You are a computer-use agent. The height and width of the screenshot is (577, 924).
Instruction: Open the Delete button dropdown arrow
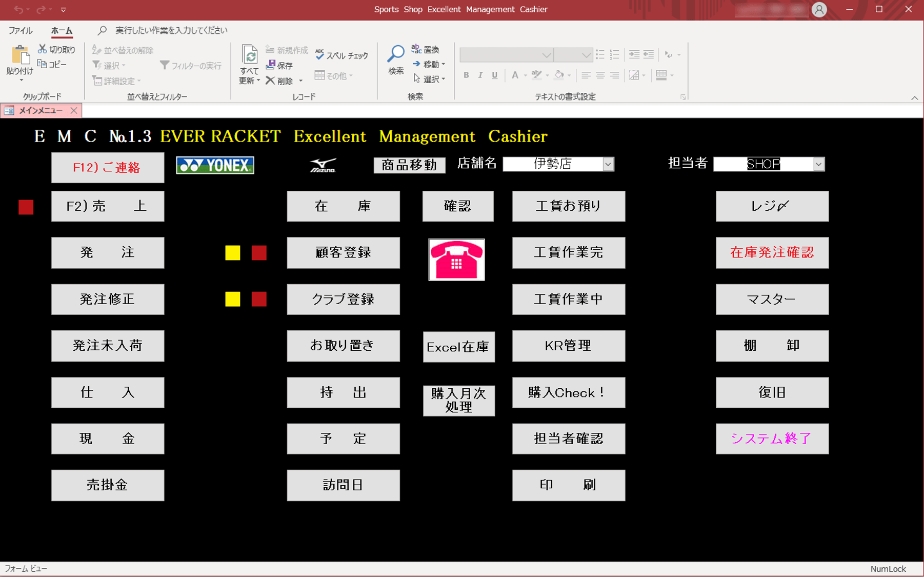(301, 81)
